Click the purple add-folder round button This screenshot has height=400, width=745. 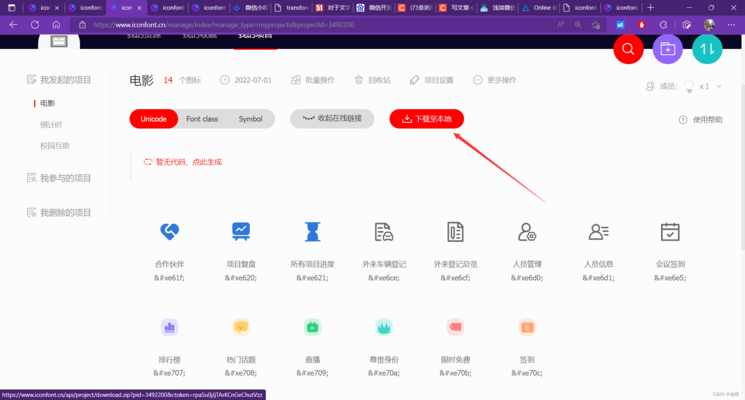point(667,49)
